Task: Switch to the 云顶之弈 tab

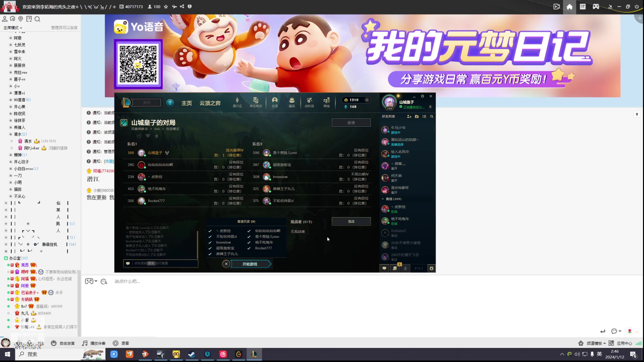Action: coord(210,103)
